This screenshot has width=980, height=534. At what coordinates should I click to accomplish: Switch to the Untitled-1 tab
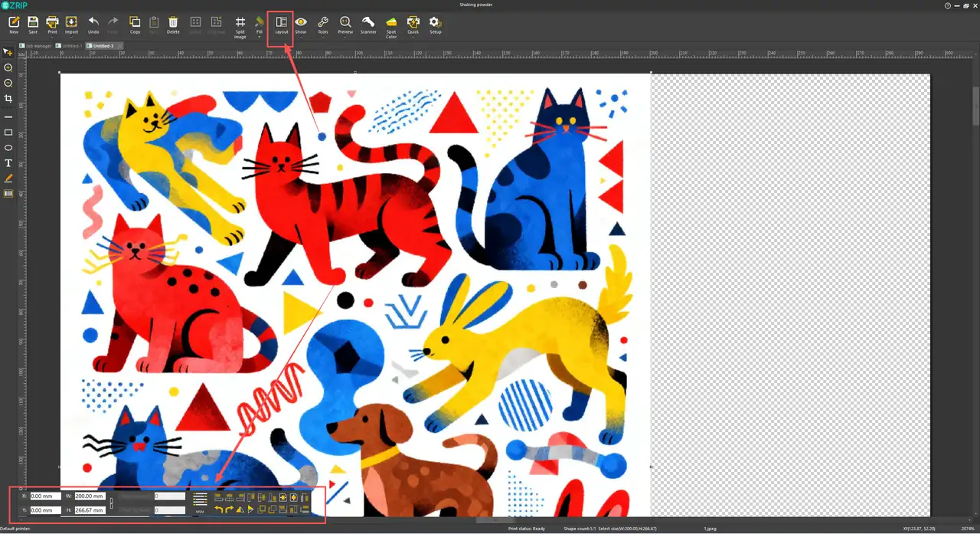click(68, 46)
